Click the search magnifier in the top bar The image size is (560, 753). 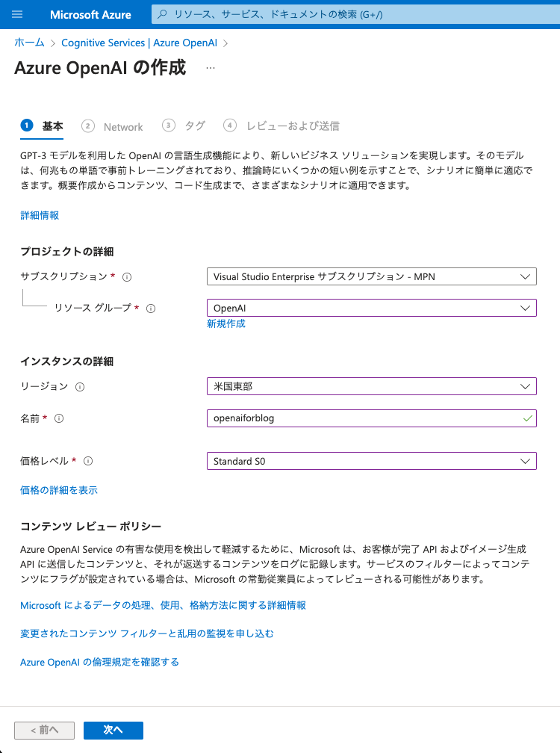coord(161,14)
